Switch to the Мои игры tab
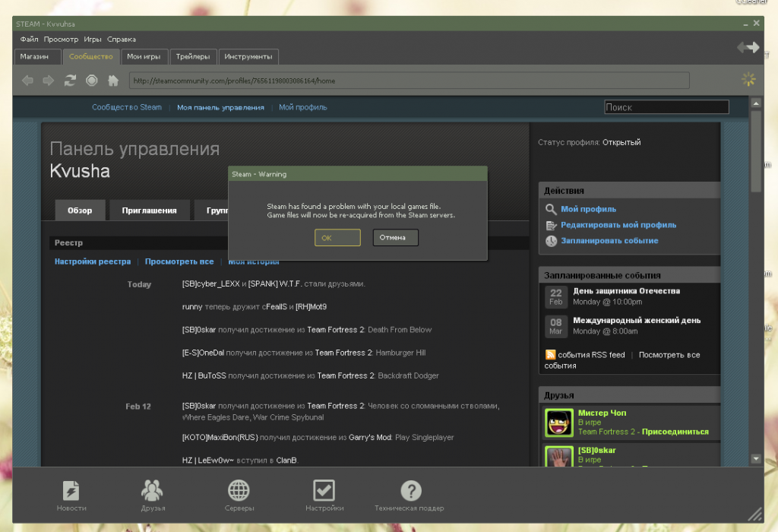 (144, 56)
